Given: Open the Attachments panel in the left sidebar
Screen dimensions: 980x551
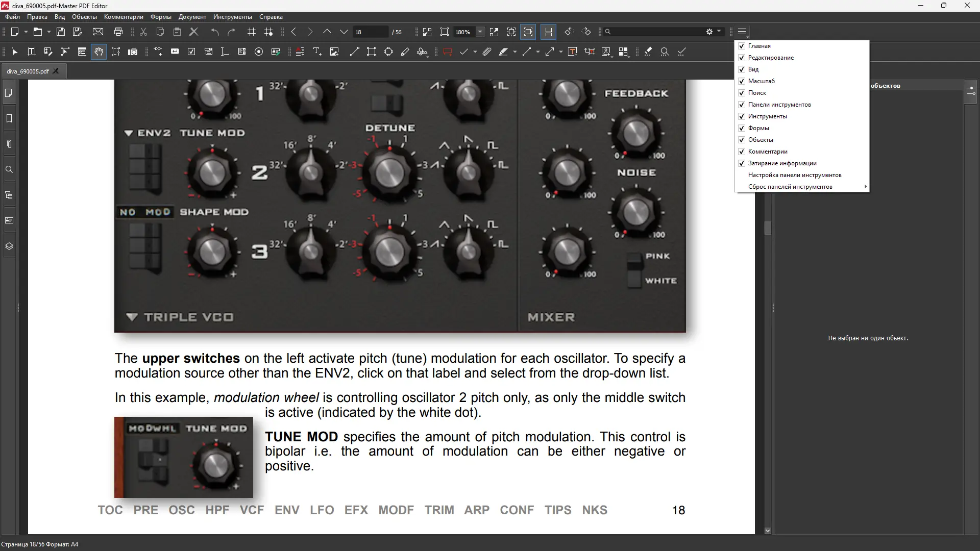Looking at the screenshot, I should coord(9,144).
